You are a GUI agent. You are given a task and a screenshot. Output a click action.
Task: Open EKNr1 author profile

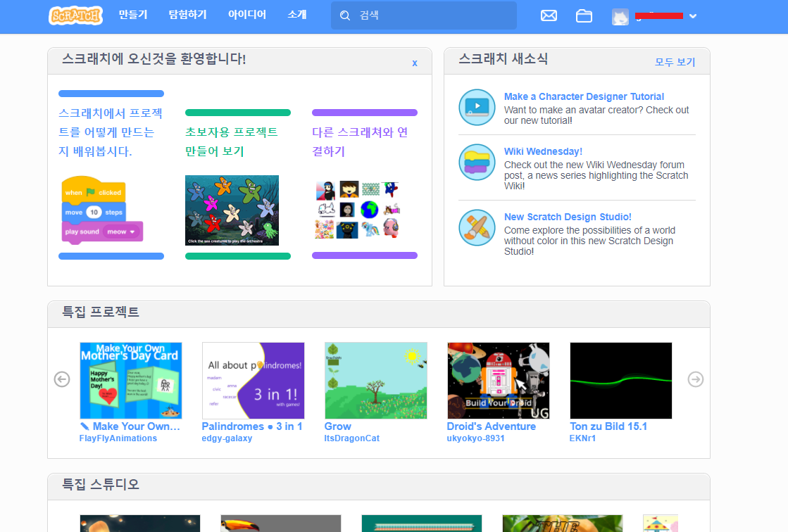tap(582, 438)
